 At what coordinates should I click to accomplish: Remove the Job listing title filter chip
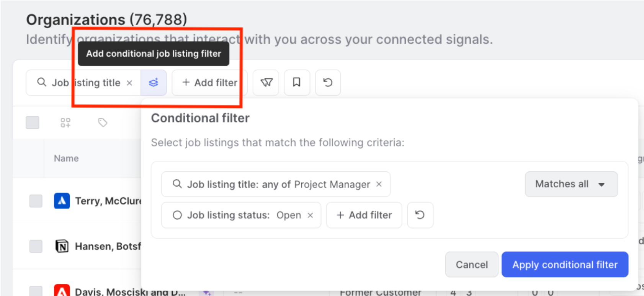click(x=129, y=83)
